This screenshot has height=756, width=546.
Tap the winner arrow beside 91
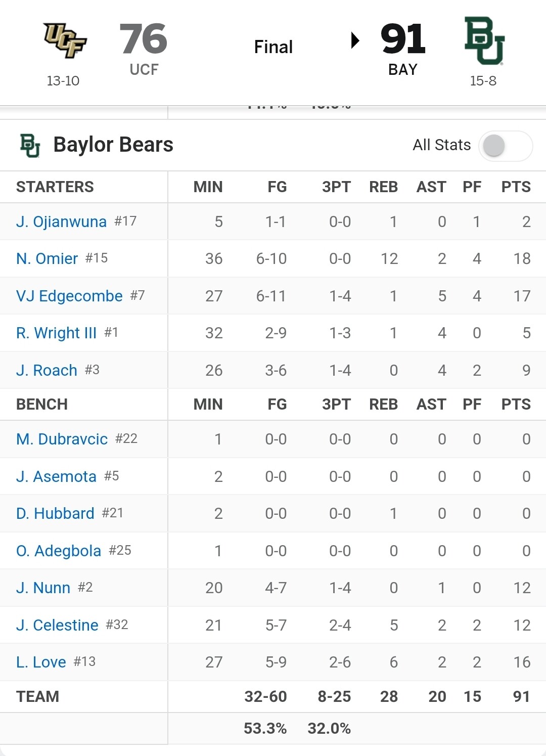(355, 40)
